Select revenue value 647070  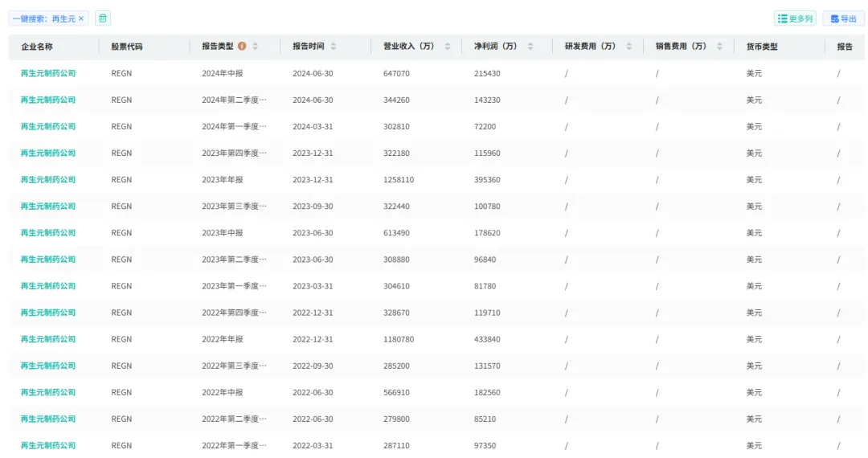(396, 74)
